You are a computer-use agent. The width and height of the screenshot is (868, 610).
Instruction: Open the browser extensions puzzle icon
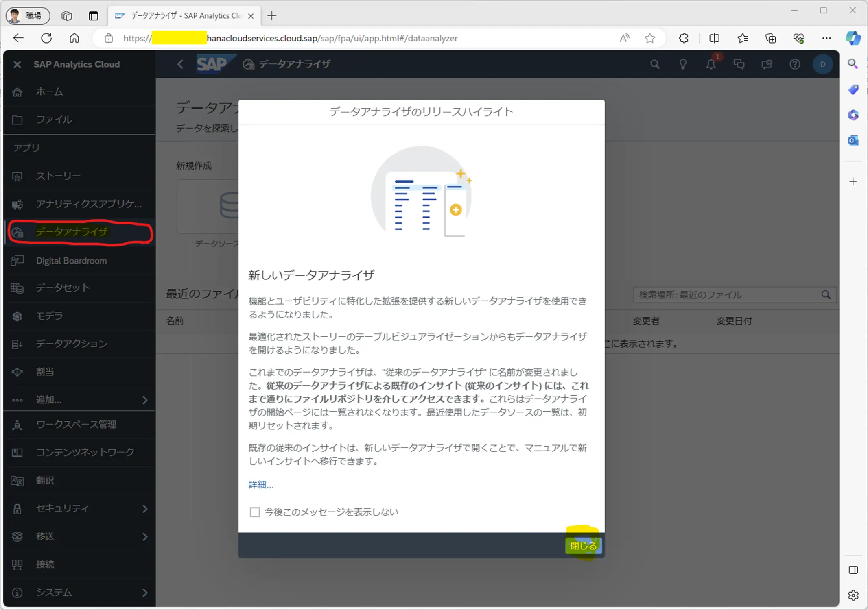tap(684, 38)
